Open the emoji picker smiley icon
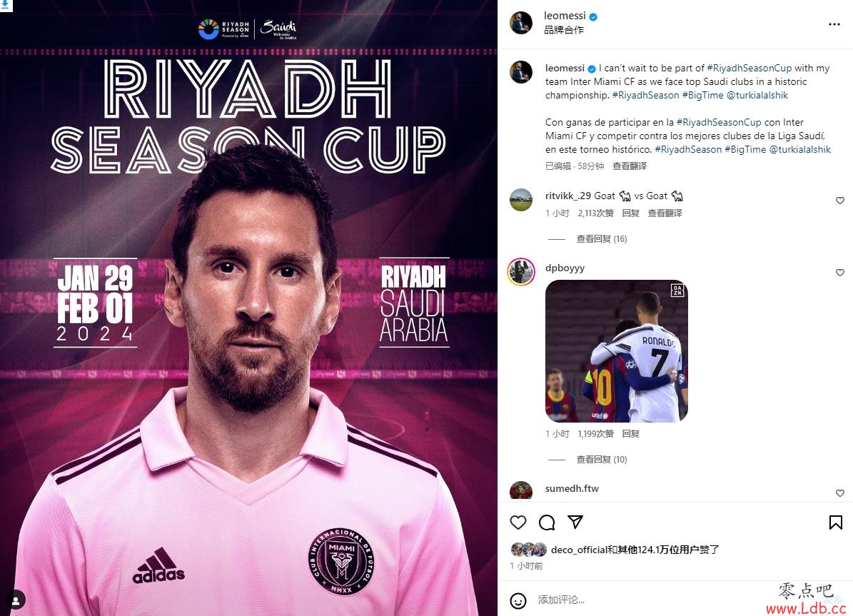The image size is (853, 616). click(x=518, y=601)
